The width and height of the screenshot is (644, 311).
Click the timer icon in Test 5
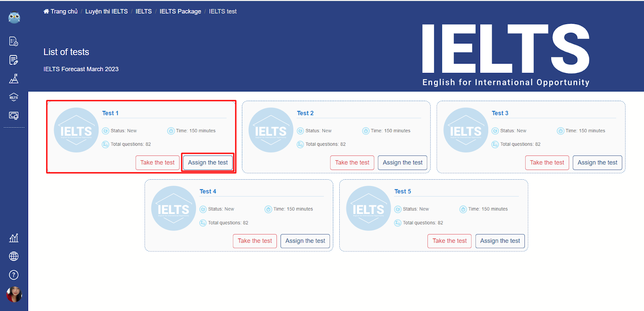(x=463, y=209)
